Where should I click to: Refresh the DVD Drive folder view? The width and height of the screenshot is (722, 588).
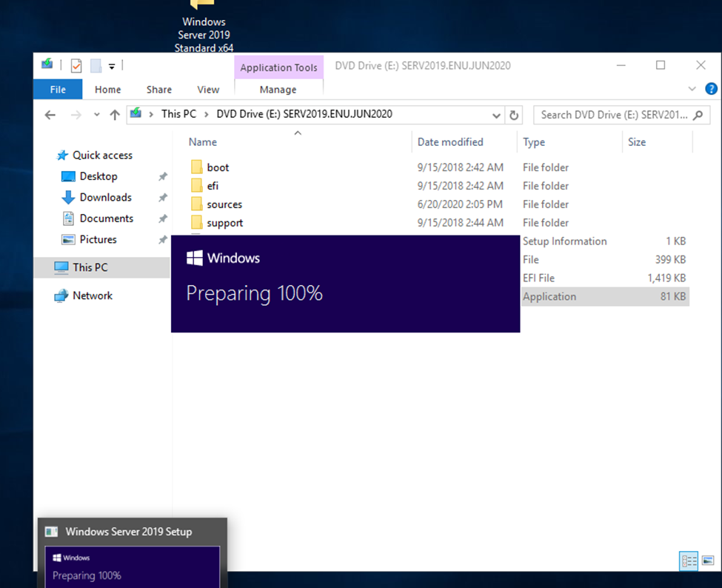point(514,115)
